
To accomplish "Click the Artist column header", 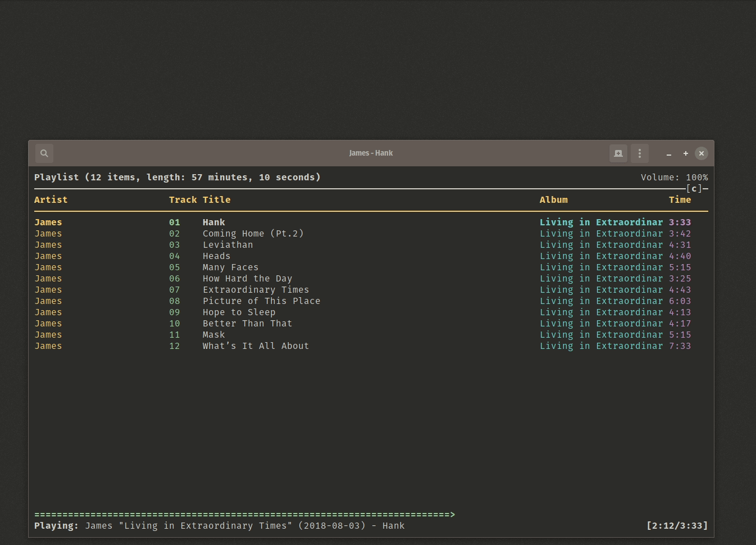I will coord(51,200).
